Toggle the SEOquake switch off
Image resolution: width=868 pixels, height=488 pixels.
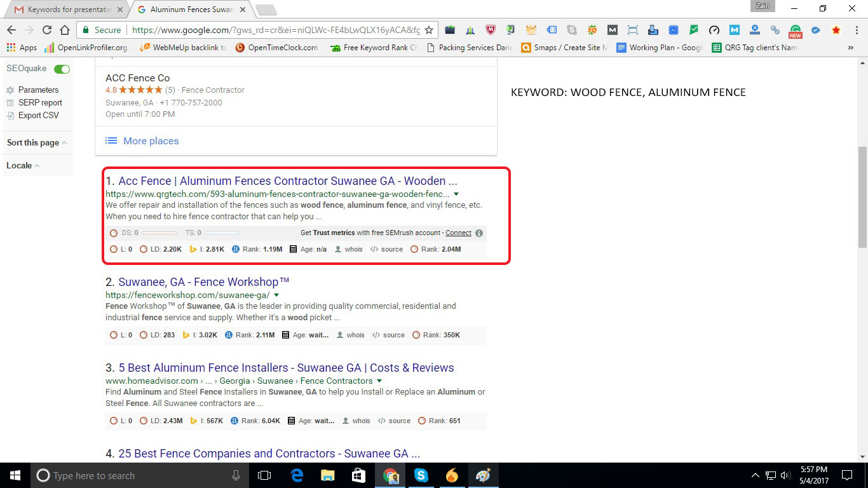click(x=62, y=69)
